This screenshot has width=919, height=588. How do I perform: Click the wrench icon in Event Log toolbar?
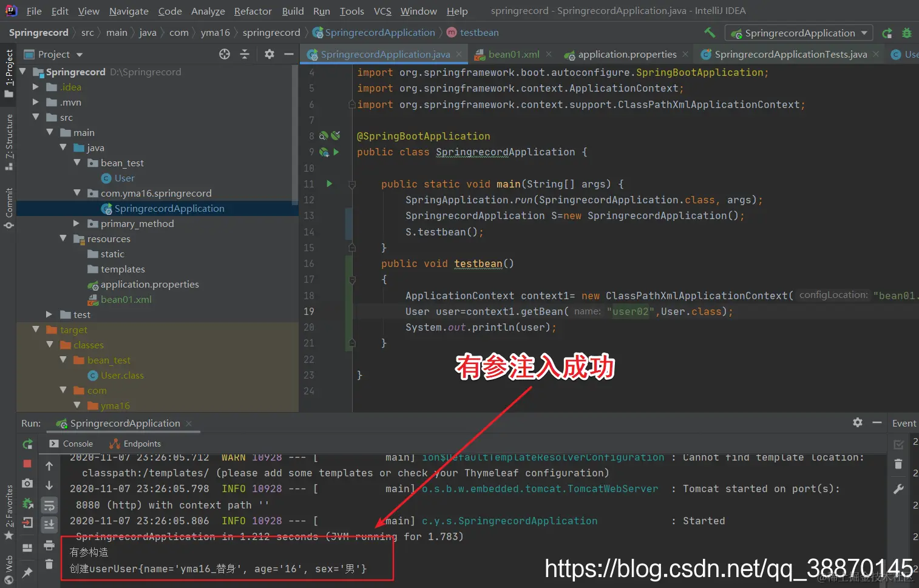click(x=899, y=489)
